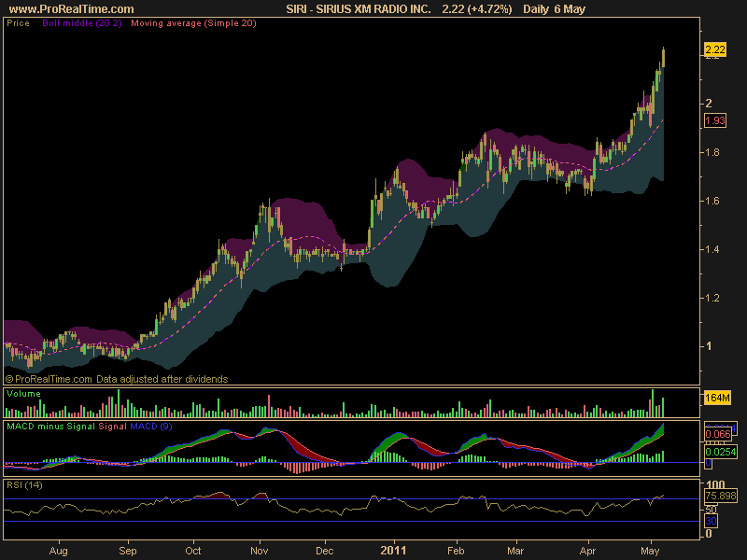Click the 1.8 price axis label
747x560 pixels.
point(712,152)
